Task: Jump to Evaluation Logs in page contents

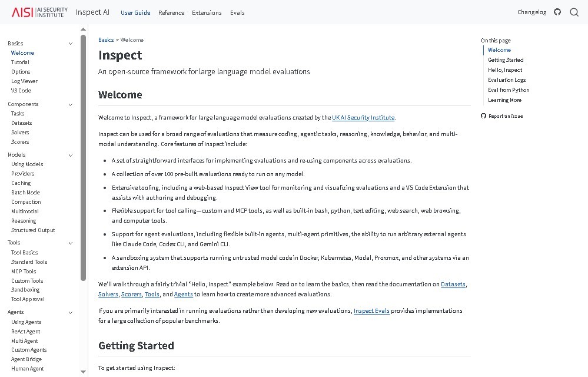Action: [x=507, y=80]
